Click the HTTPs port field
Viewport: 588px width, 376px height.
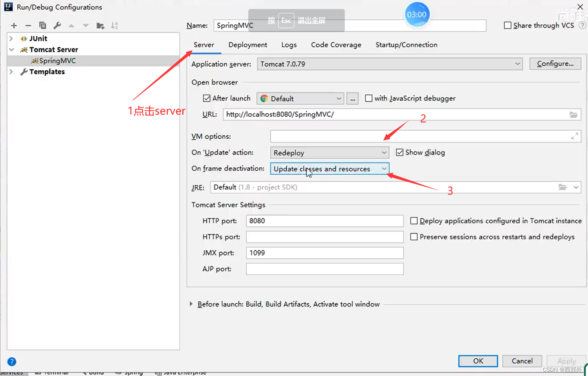point(325,237)
